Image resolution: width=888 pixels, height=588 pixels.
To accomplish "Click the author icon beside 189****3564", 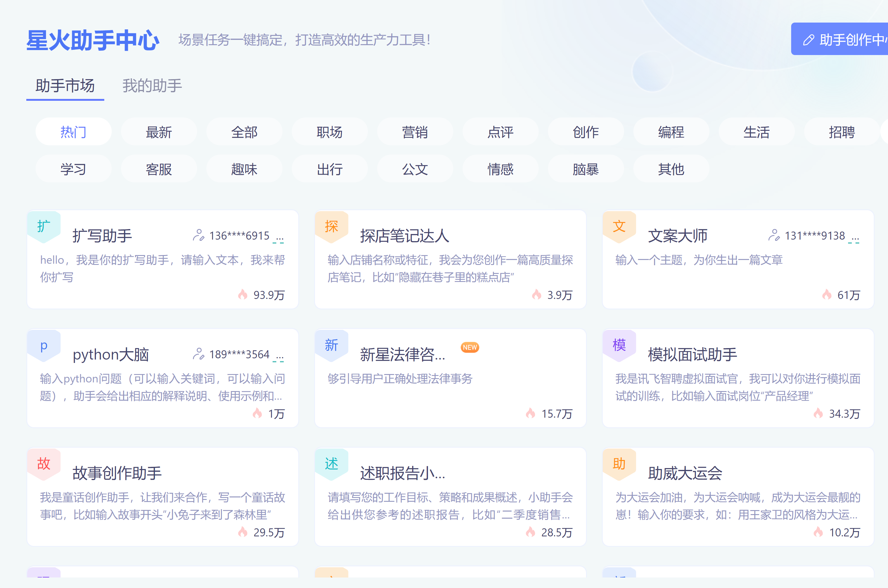I will click(199, 354).
